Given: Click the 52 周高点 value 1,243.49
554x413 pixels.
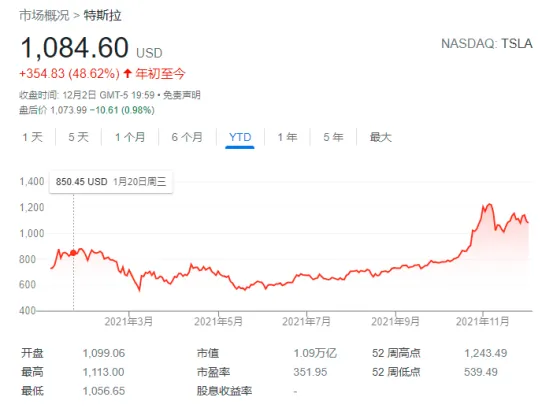Looking at the screenshot, I should (x=485, y=353).
